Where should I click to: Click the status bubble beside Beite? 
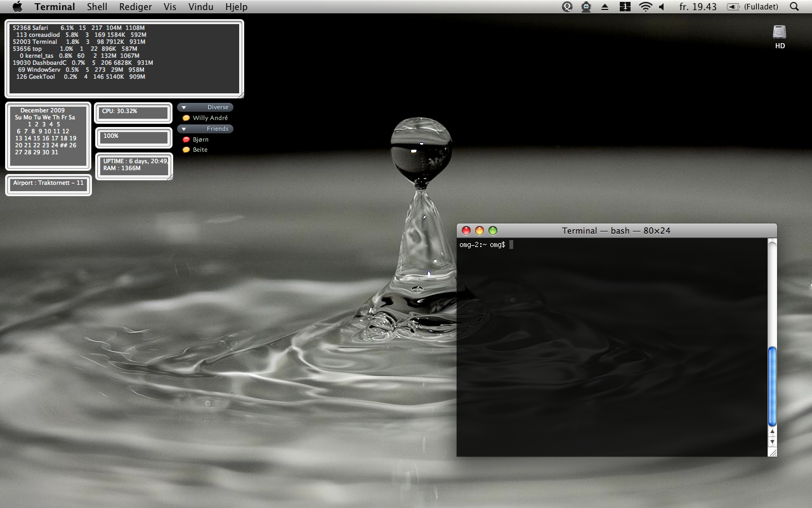186,150
